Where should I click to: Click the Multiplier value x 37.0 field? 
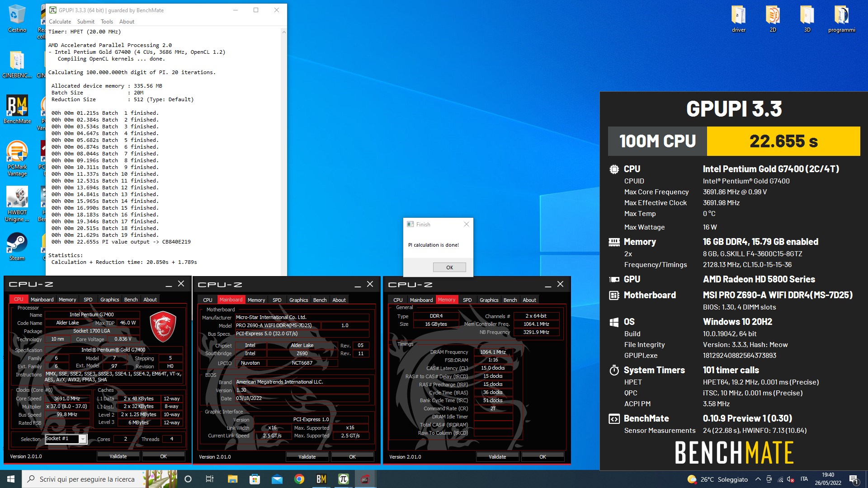click(x=67, y=406)
